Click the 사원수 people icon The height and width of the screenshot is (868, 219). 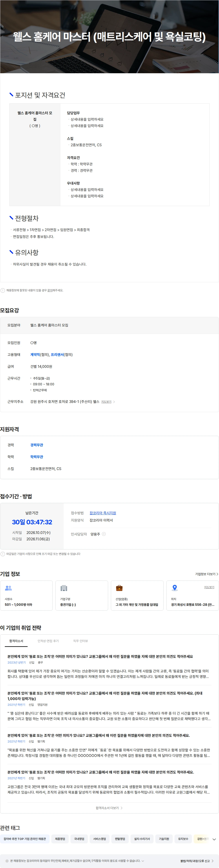(x=8, y=588)
